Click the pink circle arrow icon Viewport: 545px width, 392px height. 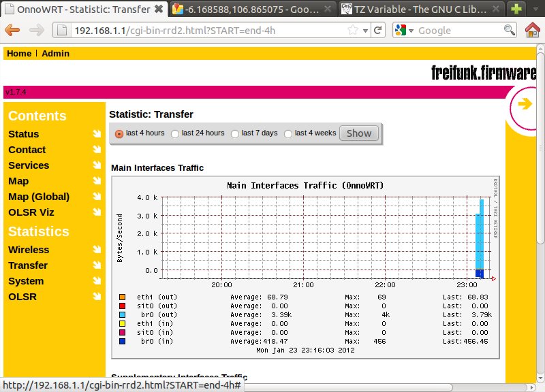[x=524, y=104]
